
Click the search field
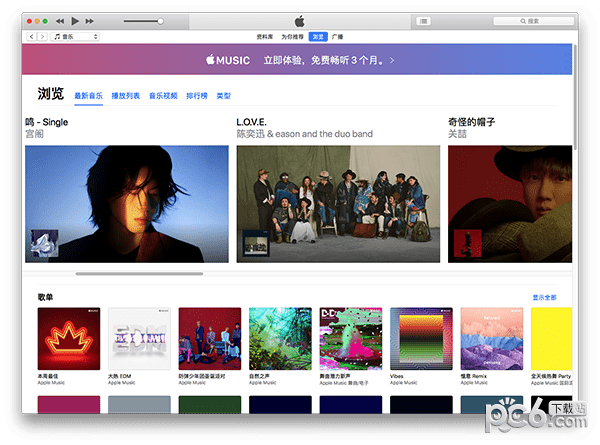pos(534,21)
